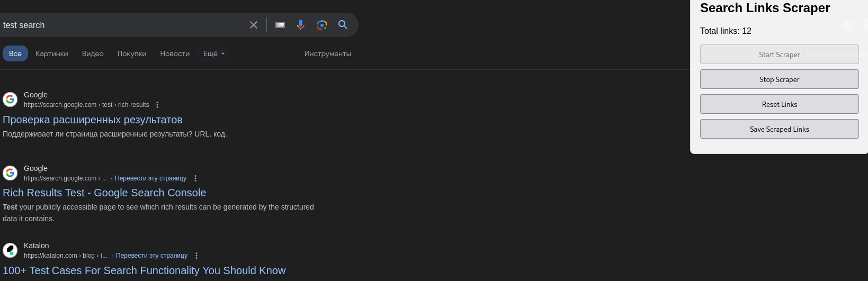Open the Покупки tab
Screen dimensions: 868x281
[x=132, y=53]
